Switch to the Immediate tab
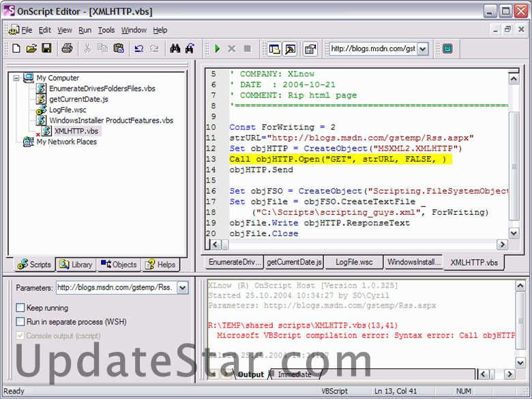532x399 pixels. [x=295, y=374]
